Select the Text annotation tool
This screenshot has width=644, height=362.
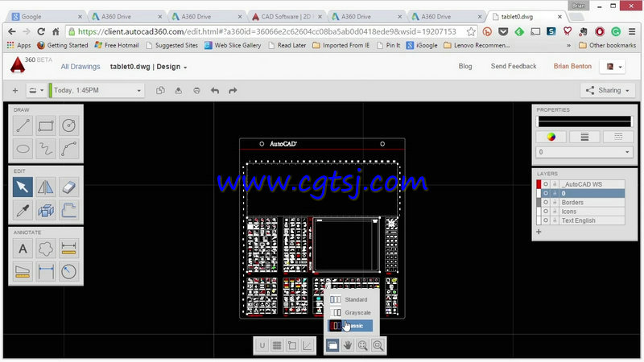click(x=23, y=249)
